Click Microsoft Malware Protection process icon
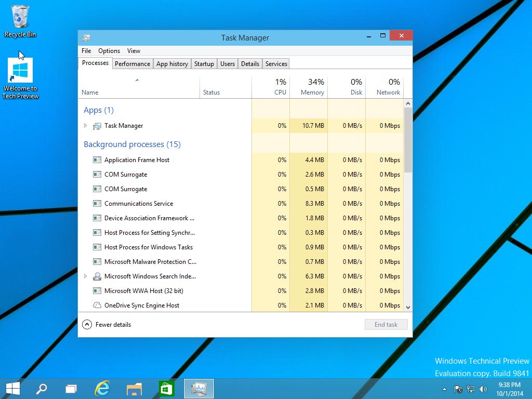 point(97,262)
